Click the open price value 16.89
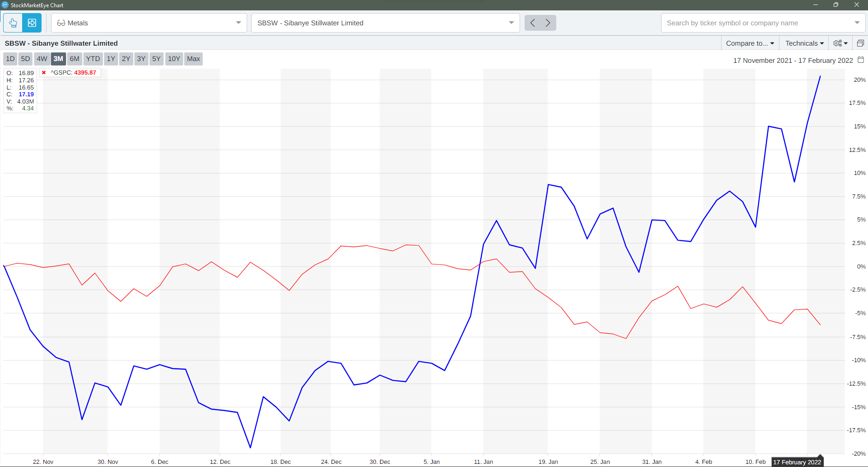This screenshot has width=868, height=467. [x=26, y=73]
